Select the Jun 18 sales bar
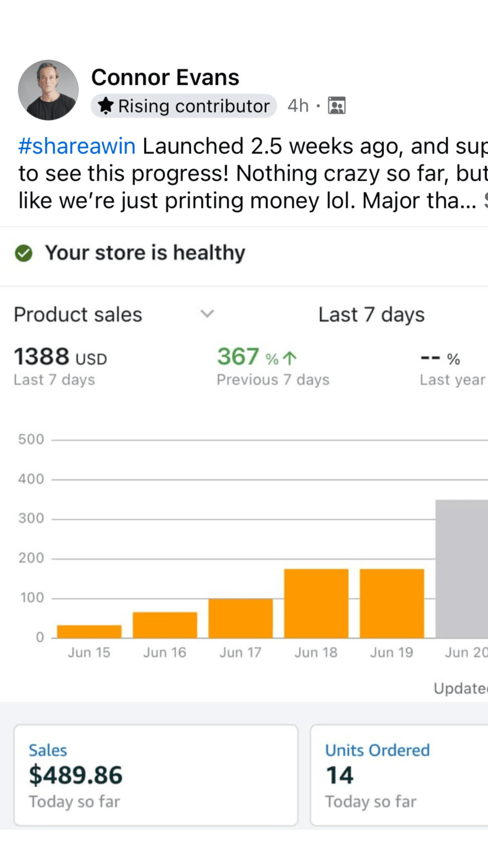Image resolution: width=488 pixels, height=868 pixels. [316, 604]
